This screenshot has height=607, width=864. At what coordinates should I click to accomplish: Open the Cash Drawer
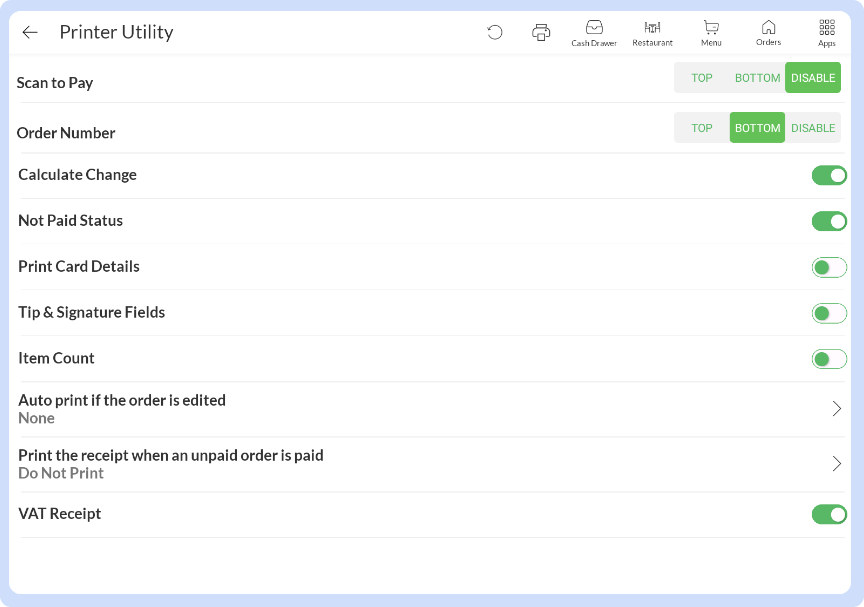pos(594,32)
